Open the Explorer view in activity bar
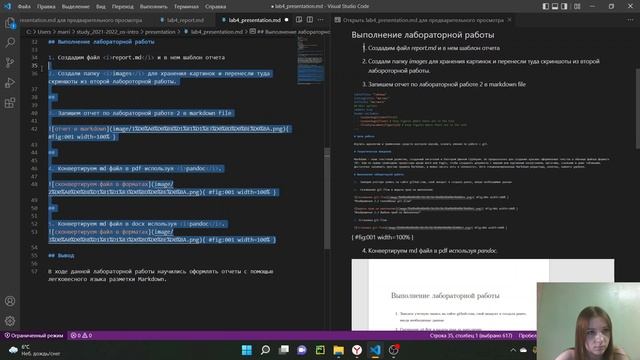This screenshot has height=360, width=640. [x=10, y=23]
